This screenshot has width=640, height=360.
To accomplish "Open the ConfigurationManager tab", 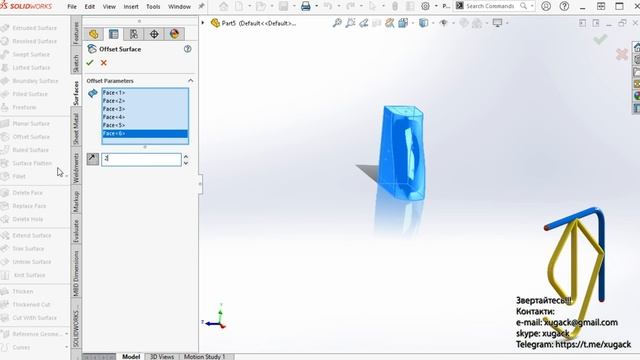I will 134,34.
